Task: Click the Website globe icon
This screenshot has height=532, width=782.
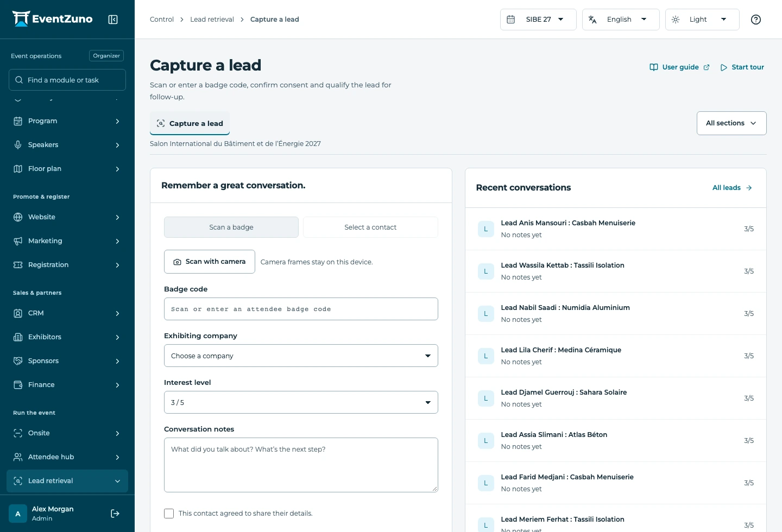Action: tap(18, 217)
